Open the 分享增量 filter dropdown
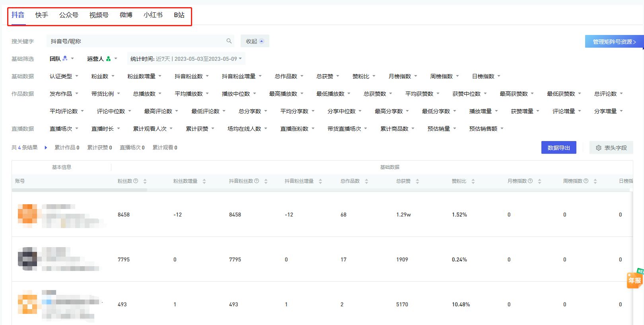This screenshot has width=644, height=325. (x=609, y=111)
